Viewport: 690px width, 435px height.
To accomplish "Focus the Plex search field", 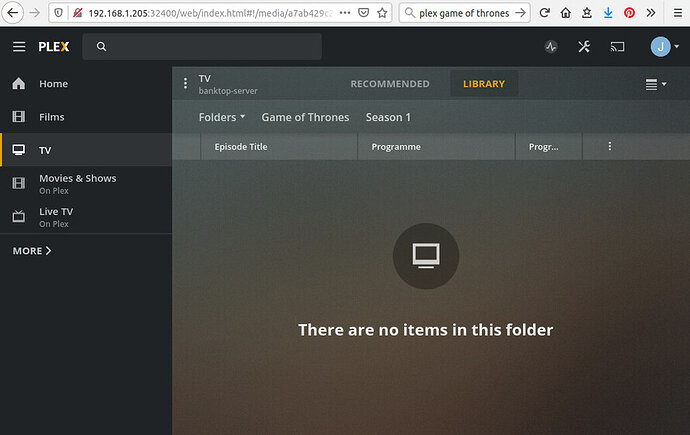I will pos(202,47).
